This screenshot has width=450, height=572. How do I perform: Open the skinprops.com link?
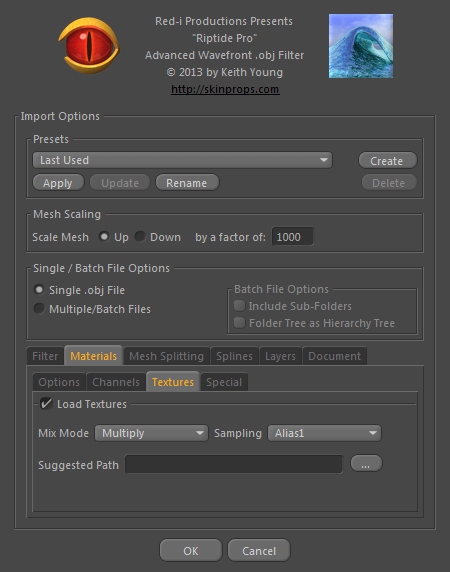[x=225, y=89]
